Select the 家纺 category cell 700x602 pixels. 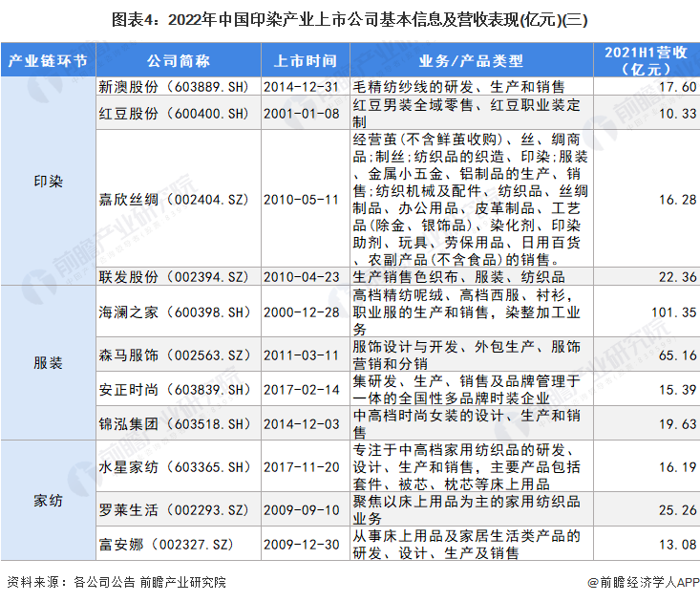(x=48, y=500)
